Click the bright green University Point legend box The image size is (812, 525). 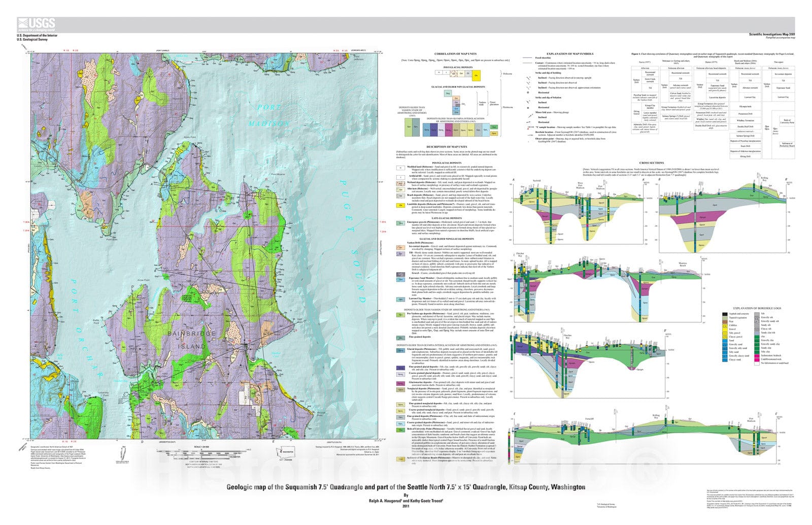click(400, 430)
